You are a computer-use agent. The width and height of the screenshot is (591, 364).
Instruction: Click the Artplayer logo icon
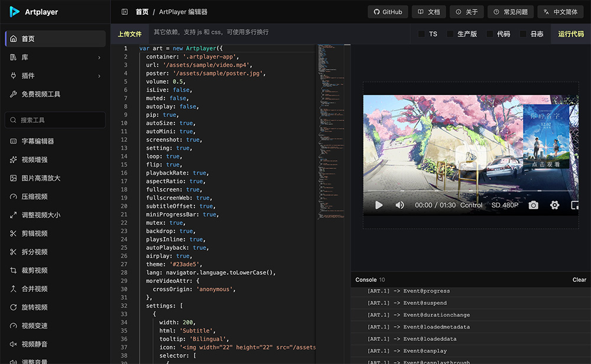click(14, 12)
